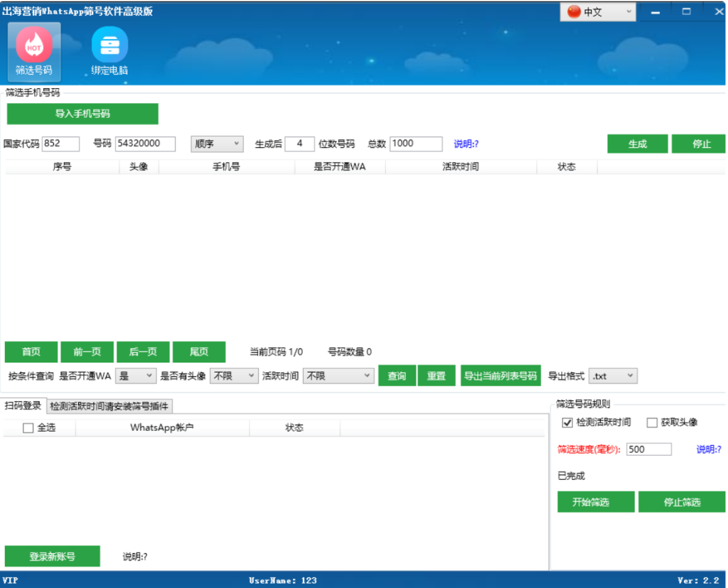
Task: Open the 绑定电脑 icon
Action: tap(109, 47)
